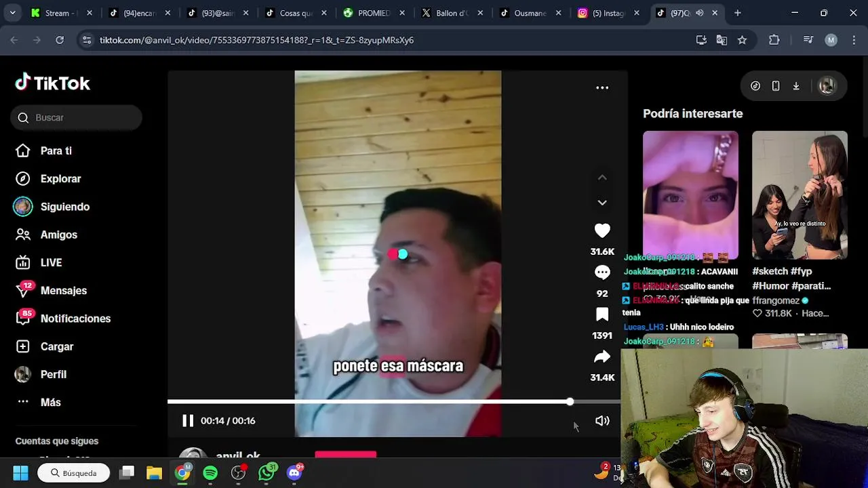Open TikTok coins icon in top-right pill
Image resolution: width=868 pixels, height=488 pixels.
pyautogui.click(x=755, y=86)
